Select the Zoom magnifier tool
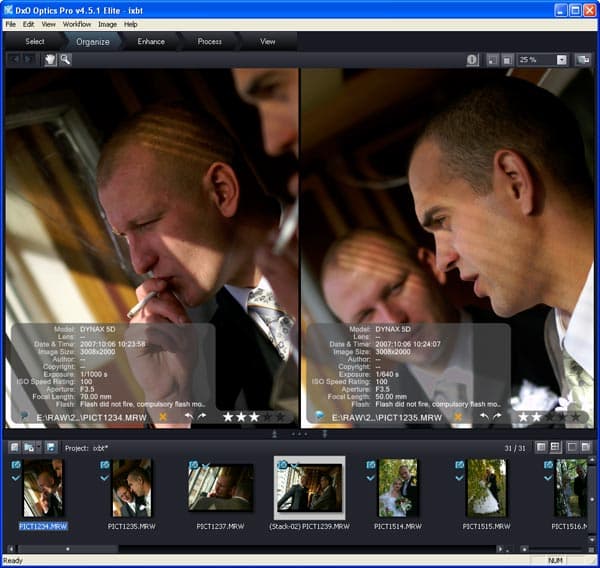The image size is (600, 568). (x=65, y=59)
